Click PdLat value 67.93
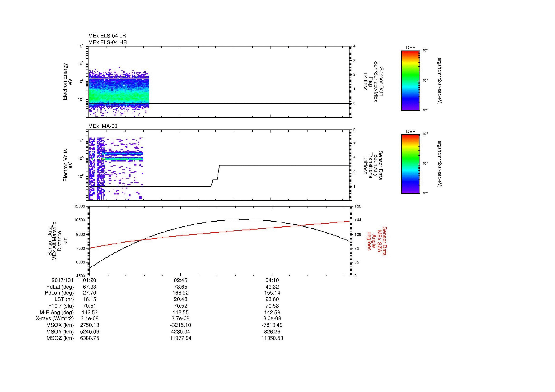The image size is (555, 392). pos(90,287)
